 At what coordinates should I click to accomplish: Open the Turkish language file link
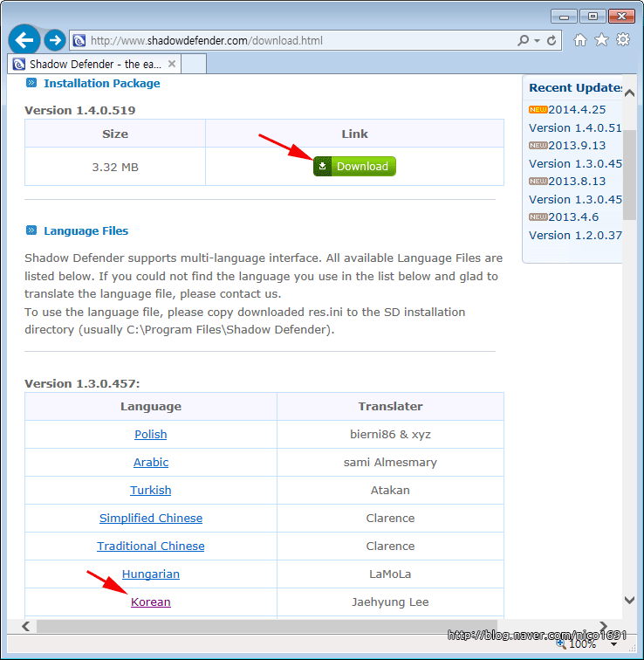pos(151,490)
